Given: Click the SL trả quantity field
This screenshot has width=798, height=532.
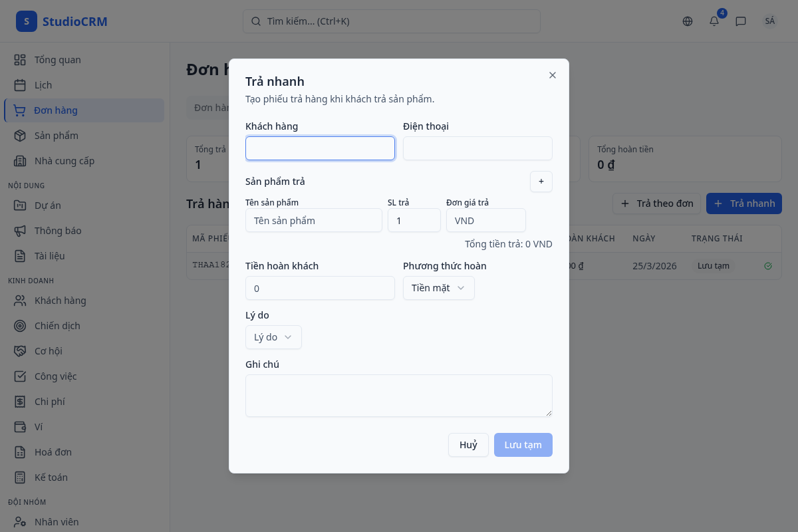Looking at the screenshot, I should click(x=414, y=220).
